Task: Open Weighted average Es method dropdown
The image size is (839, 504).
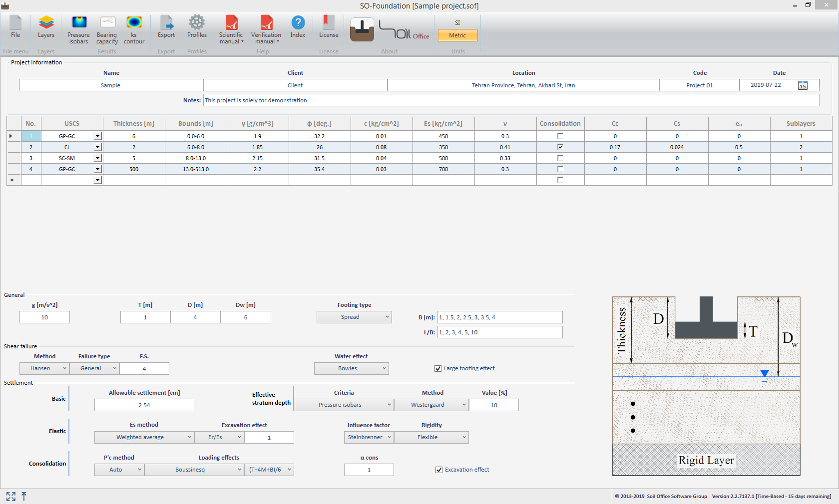Action: pos(144,437)
